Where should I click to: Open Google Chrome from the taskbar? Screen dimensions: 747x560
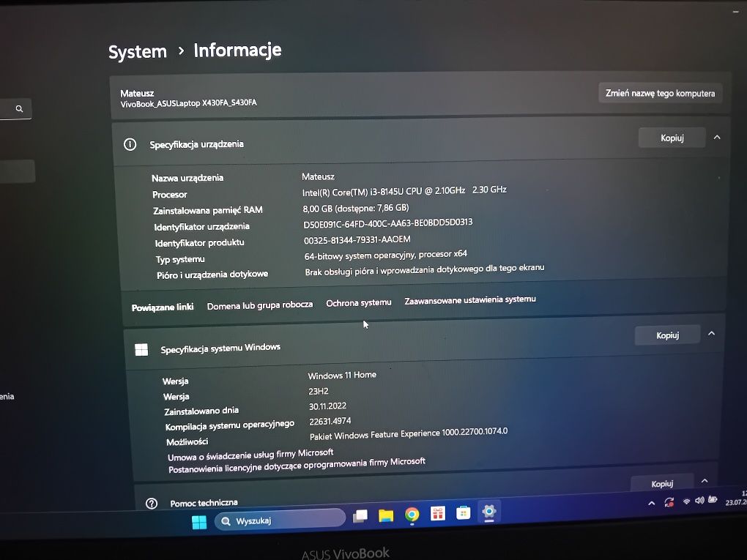tap(412, 515)
